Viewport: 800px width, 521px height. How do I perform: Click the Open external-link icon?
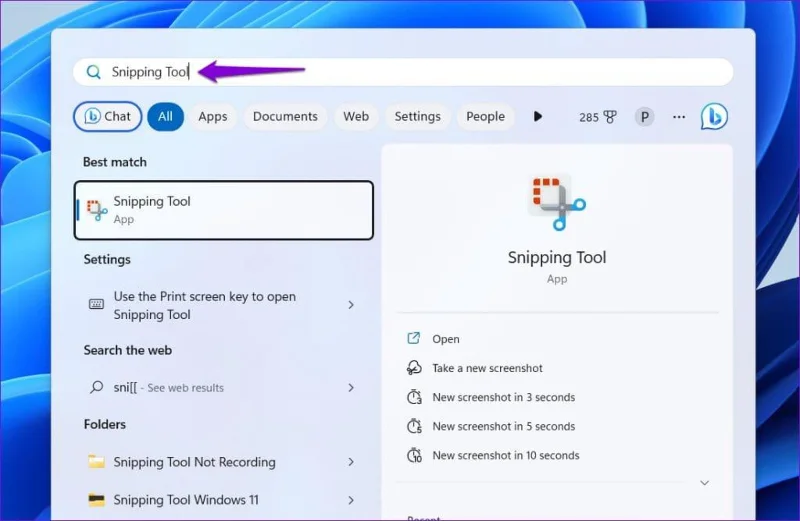coord(414,338)
